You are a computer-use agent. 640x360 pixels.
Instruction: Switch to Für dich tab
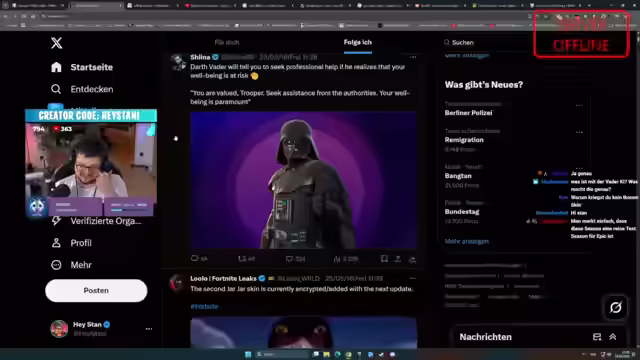227,42
